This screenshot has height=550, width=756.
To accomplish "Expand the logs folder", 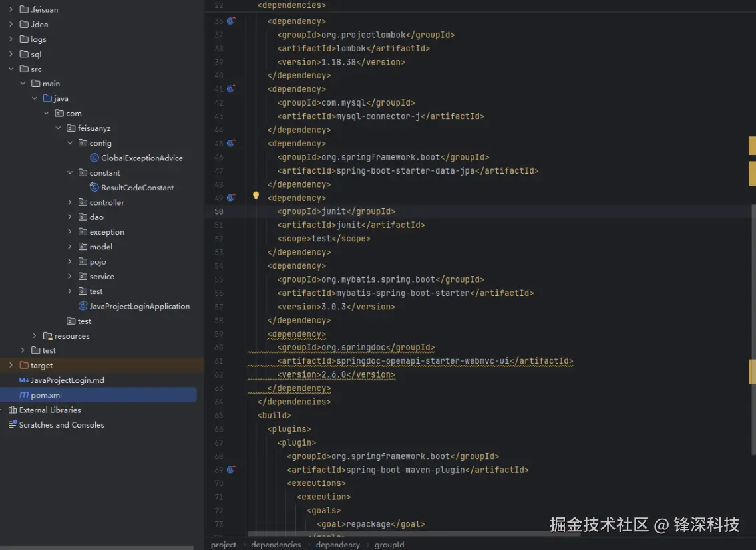I will 11,39.
